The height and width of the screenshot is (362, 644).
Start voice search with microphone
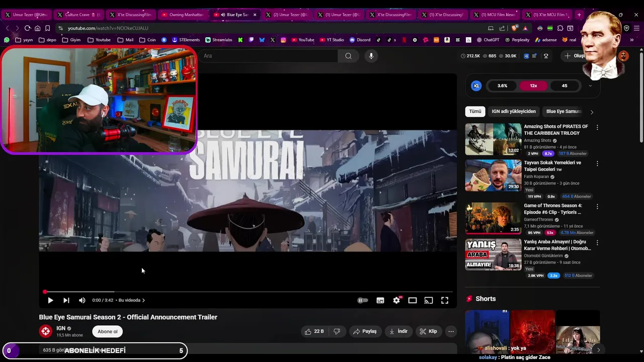pos(371,56)
